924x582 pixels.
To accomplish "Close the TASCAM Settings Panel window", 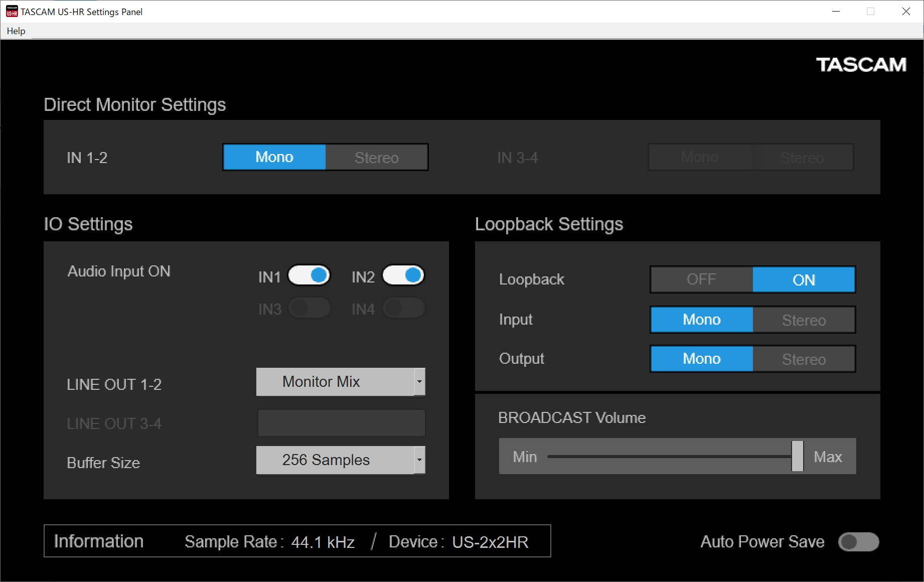I will point(906,11).
